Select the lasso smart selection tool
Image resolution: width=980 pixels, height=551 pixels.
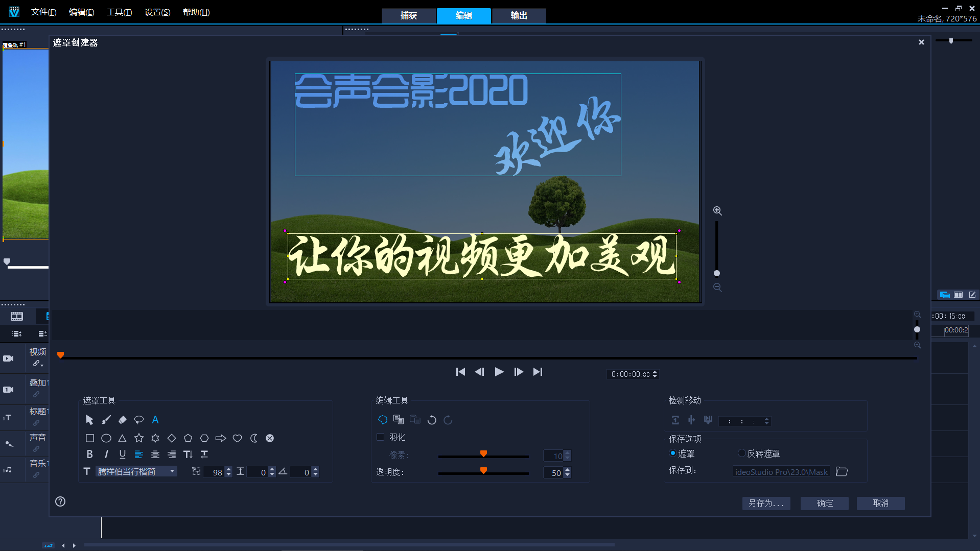(139, 420)
